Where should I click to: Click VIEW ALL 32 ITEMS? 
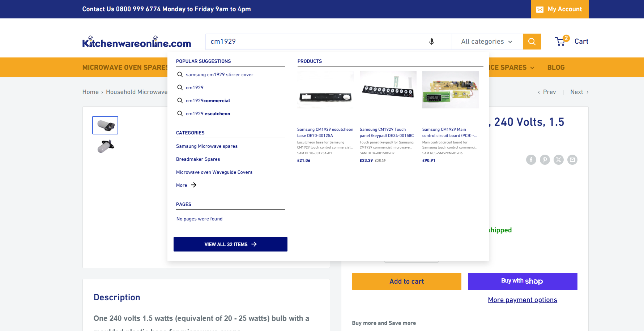(230, 244)
